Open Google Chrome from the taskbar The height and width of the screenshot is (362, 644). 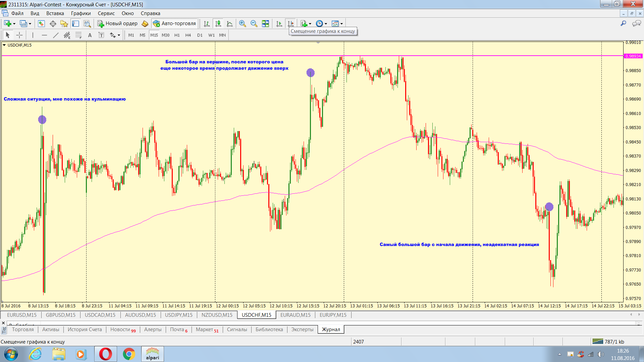[129, 354]
